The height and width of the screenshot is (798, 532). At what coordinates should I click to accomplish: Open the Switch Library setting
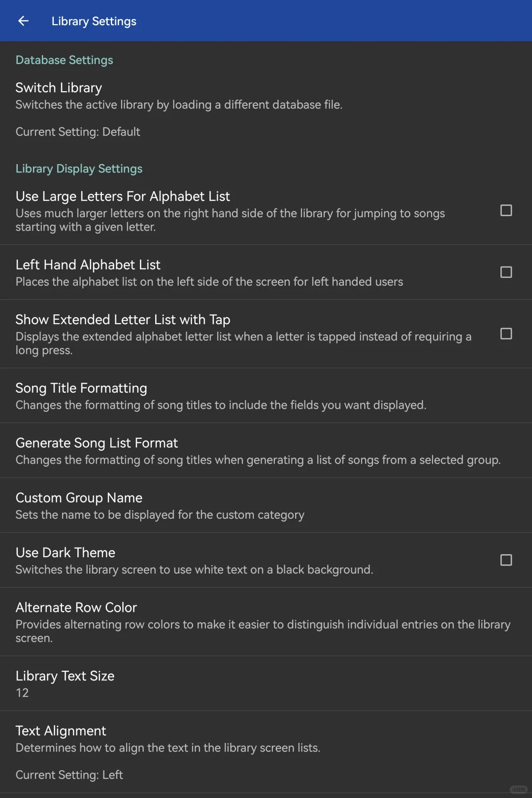[59, 88]
